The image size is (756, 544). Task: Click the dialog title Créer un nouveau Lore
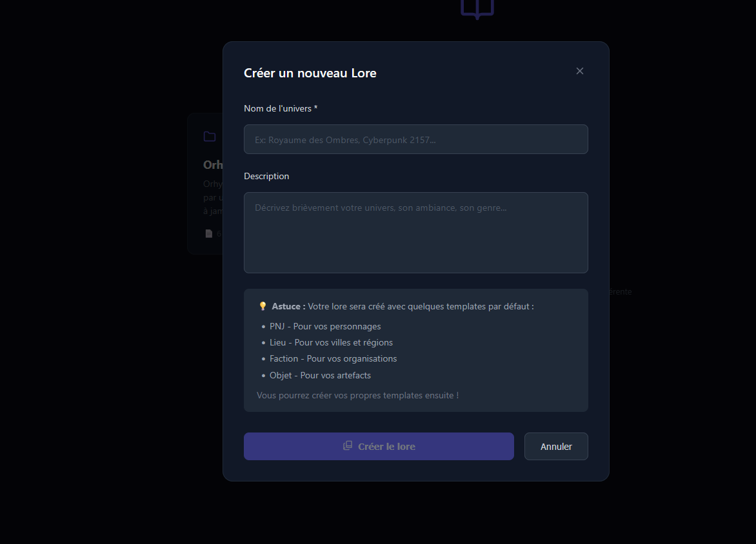[310, 73]
